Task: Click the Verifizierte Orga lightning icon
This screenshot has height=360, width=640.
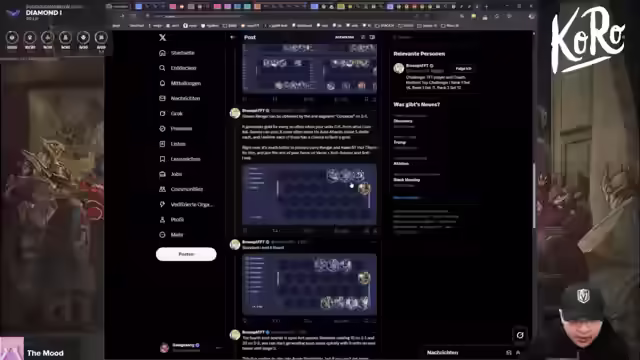Action: 162,204
